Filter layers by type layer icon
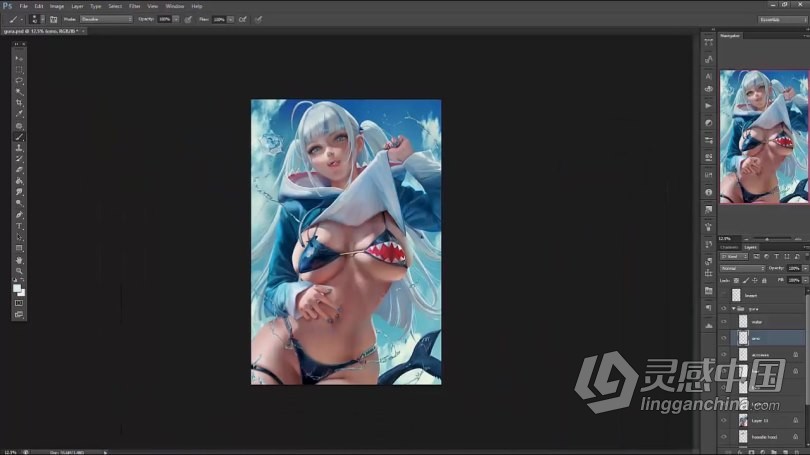810x455 pixels. pyautogui.click(x=776, y=257)
